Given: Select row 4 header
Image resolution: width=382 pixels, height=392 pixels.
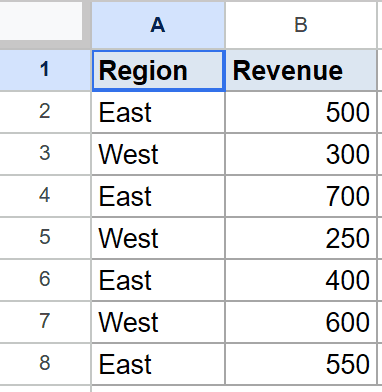Looking at the screenshot, I should pyautogui.click(x=45, y=196).
